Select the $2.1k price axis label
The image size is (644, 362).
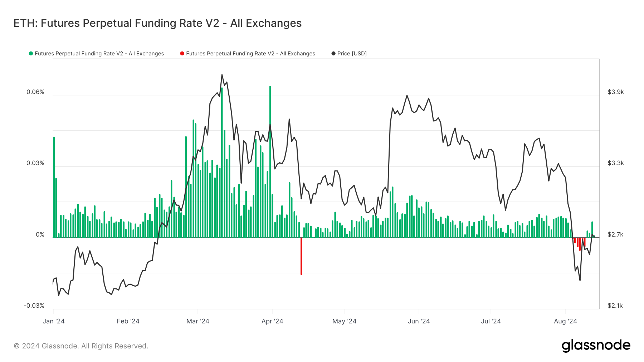pyautogui.click(x=615, y=306)
